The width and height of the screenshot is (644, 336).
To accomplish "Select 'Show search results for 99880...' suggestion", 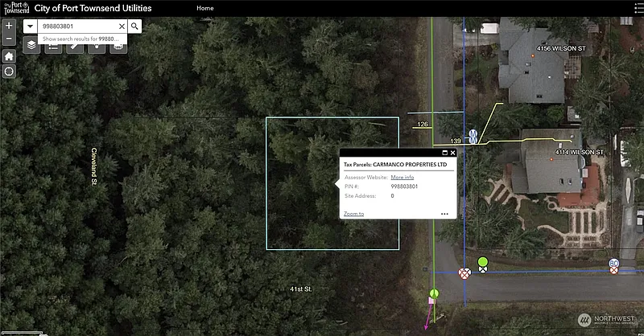I will (80, 39).
